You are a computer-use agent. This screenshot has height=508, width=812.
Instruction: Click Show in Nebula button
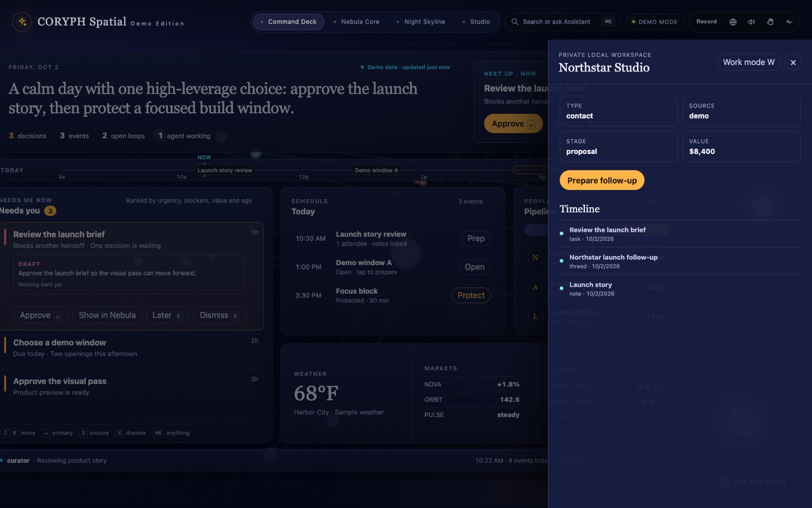pyautogui.click(x=107, y=315)
